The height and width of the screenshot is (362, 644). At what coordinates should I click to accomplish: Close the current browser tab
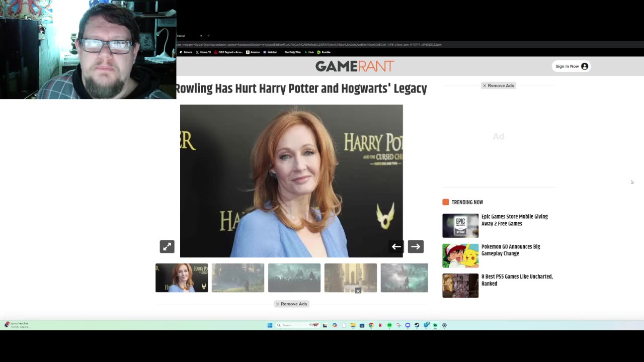pos(201,36)
